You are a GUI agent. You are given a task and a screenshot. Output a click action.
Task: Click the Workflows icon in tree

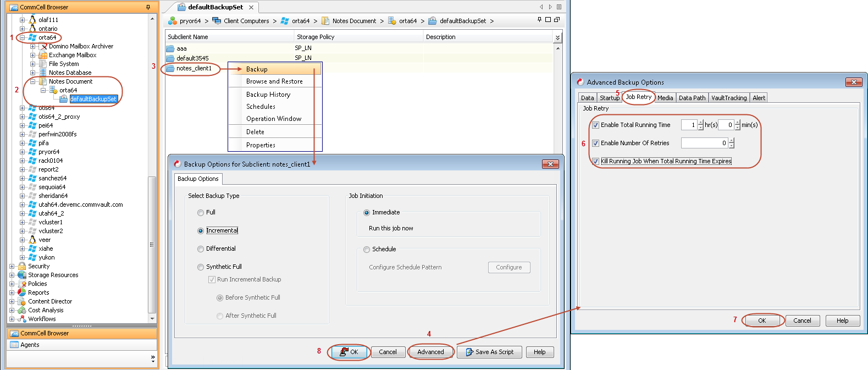click(x=22, y=319)
